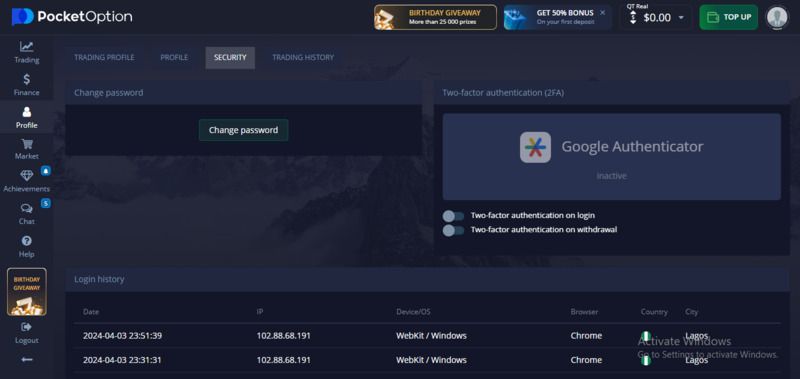
Task: Open the Help question mark icon
Action: point(27,241)
